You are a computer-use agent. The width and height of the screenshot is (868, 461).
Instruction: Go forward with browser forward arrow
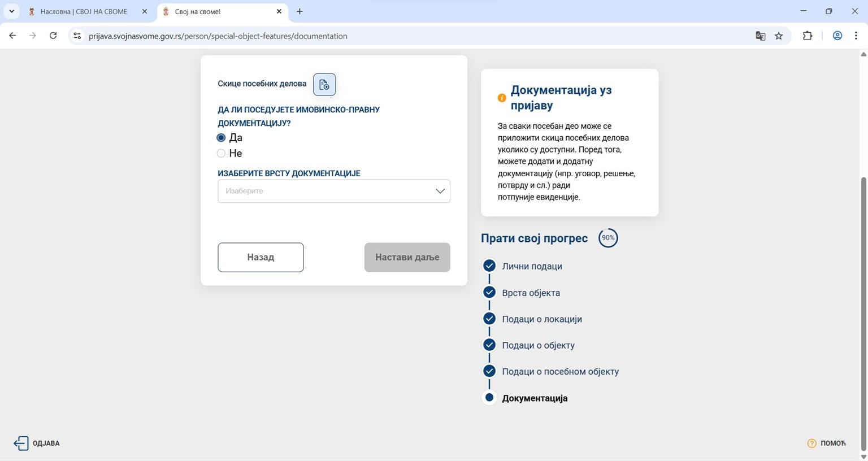33,36
